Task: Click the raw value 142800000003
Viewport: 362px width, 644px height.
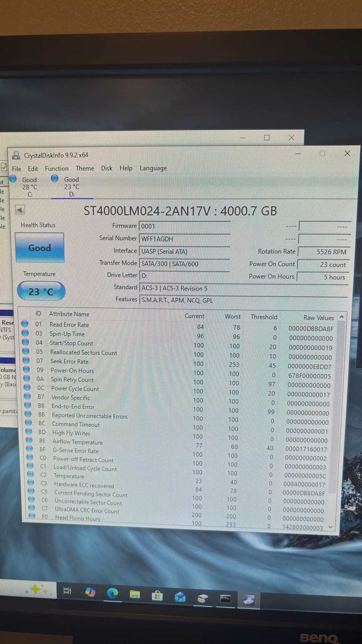Action: click(303, 527)
